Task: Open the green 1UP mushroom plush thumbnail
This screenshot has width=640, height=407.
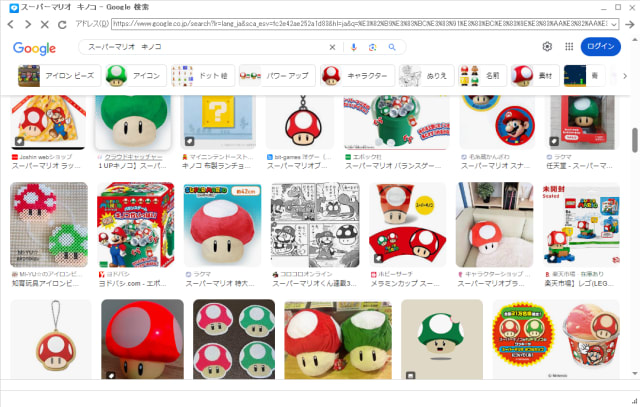Action: pos(133,122)
